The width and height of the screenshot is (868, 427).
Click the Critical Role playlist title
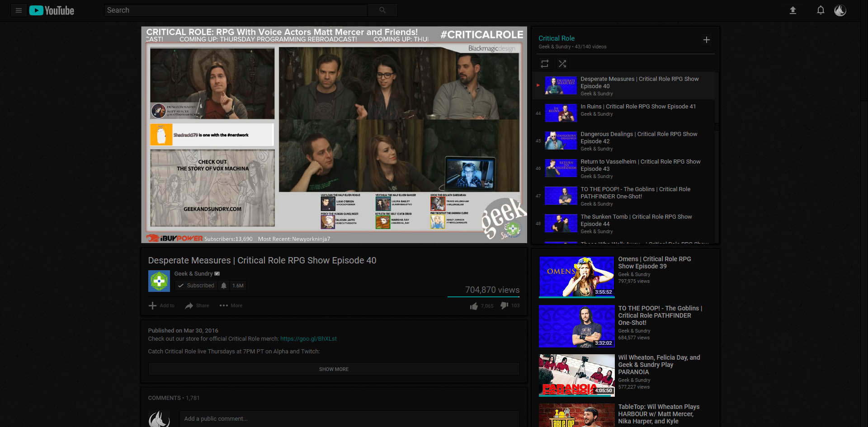click(557, 38)
